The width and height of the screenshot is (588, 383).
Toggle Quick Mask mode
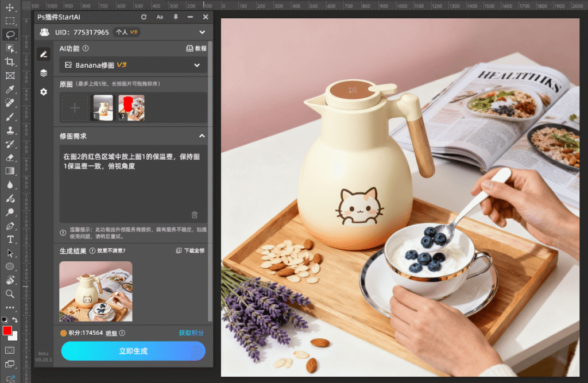tap(10, 350)
